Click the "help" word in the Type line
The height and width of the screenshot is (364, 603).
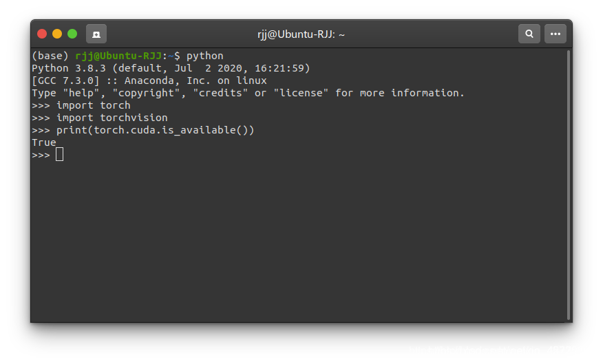(x=81, y=93)
